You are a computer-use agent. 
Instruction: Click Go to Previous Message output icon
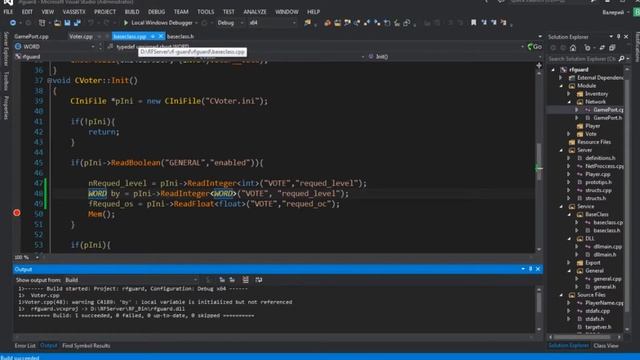click(x=222, y=280)
